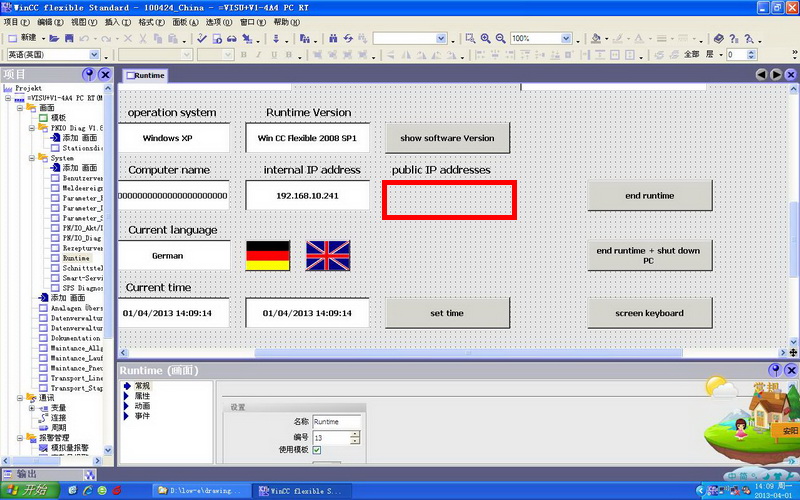Select the Runtime editor tab
The image size is (800, 500).
tap(145, 75)
